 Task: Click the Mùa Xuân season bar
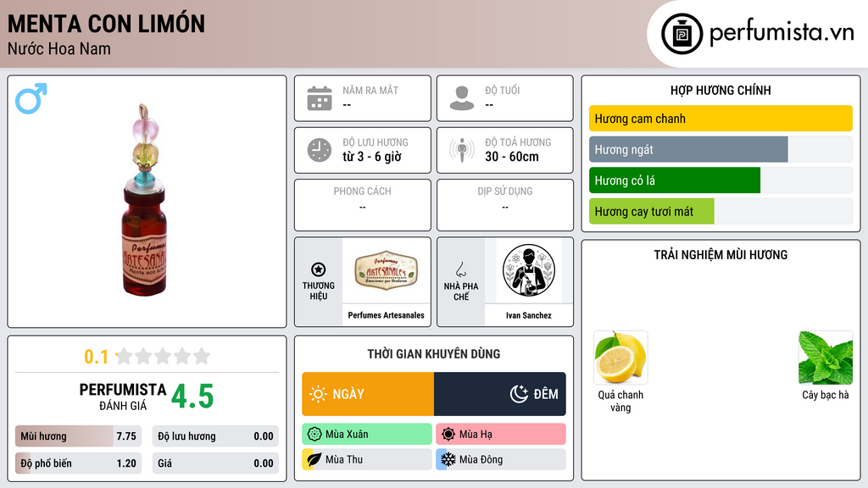367,435
